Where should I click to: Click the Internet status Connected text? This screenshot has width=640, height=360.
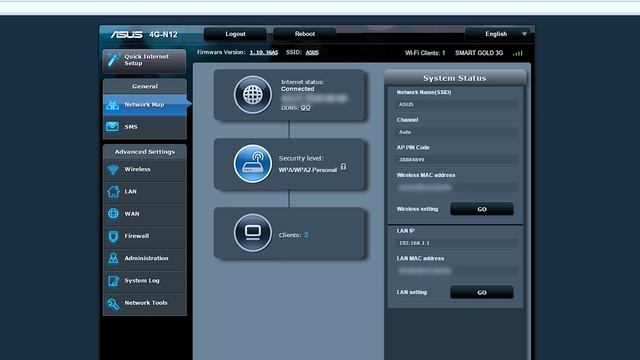coord(298,89)
